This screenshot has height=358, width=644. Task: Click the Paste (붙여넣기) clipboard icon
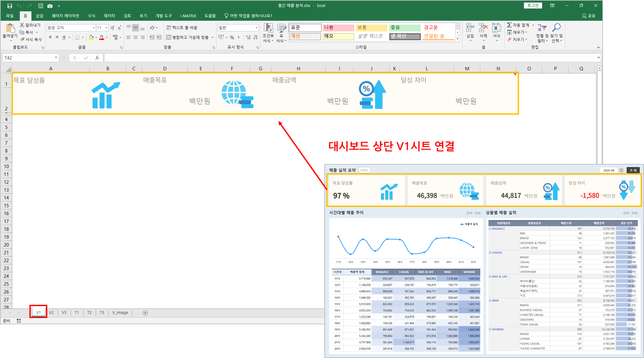pyautogui.click(x=10, y=29)
